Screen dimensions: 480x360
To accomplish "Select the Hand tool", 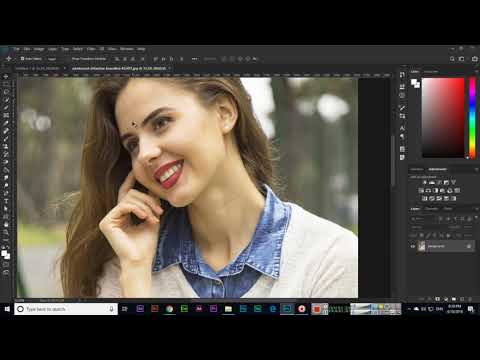I will pyautogui.click(x=6, y=224).
